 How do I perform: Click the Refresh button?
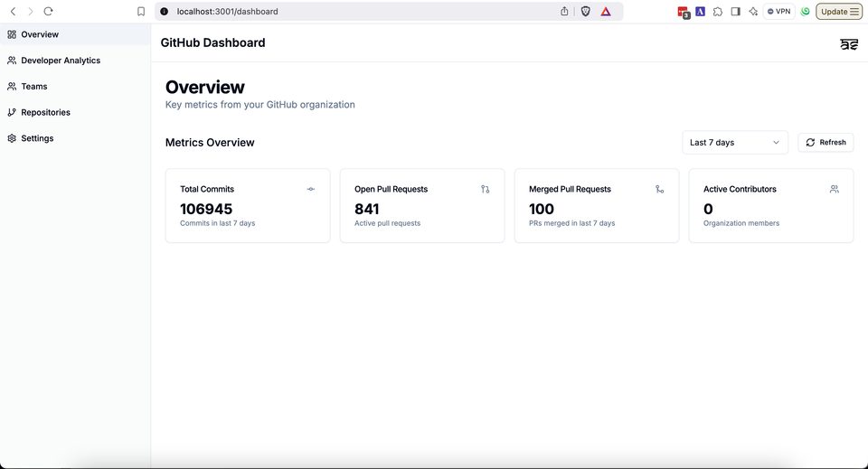826,143
